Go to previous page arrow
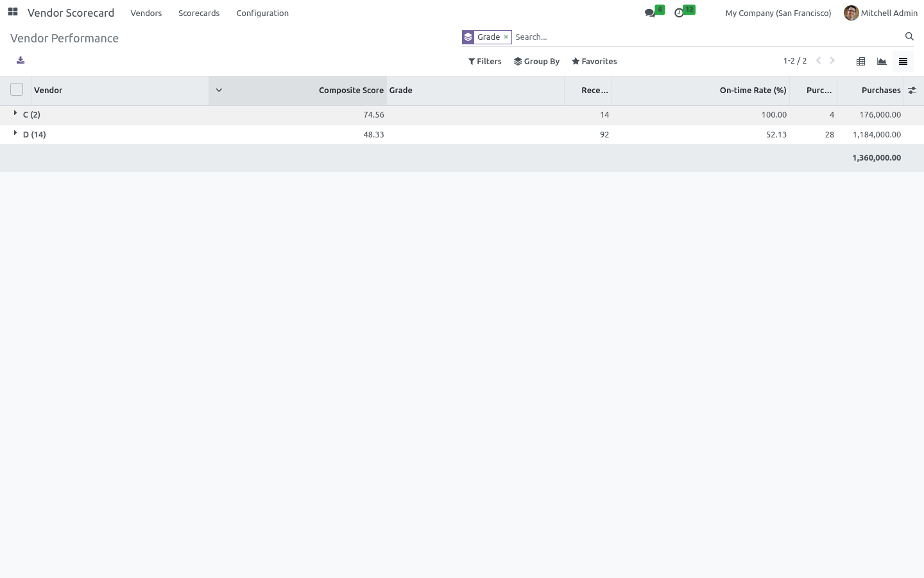Image resolution: width=924 pixels, height=578 pixels. coord(818,60)
